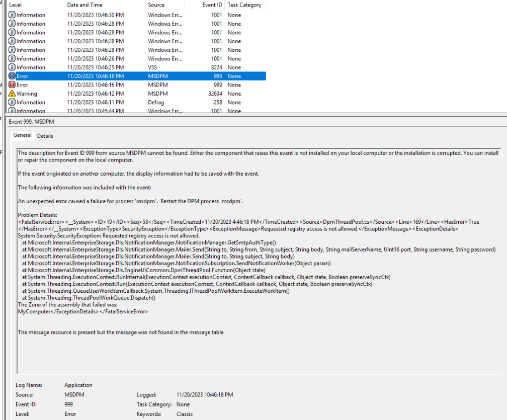Click the Information icon on the VSS 8224 event
This screenshot has width=507, height=420.
tap(11, 67)
